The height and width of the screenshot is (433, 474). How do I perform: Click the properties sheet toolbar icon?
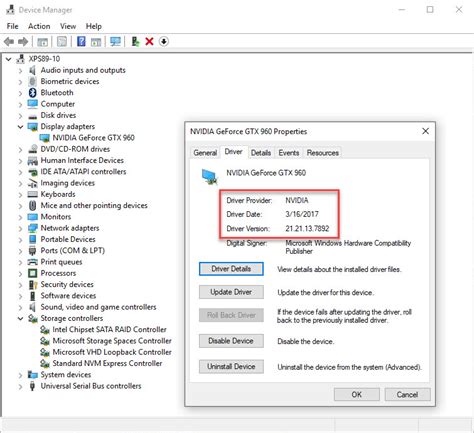pos(62,42)
